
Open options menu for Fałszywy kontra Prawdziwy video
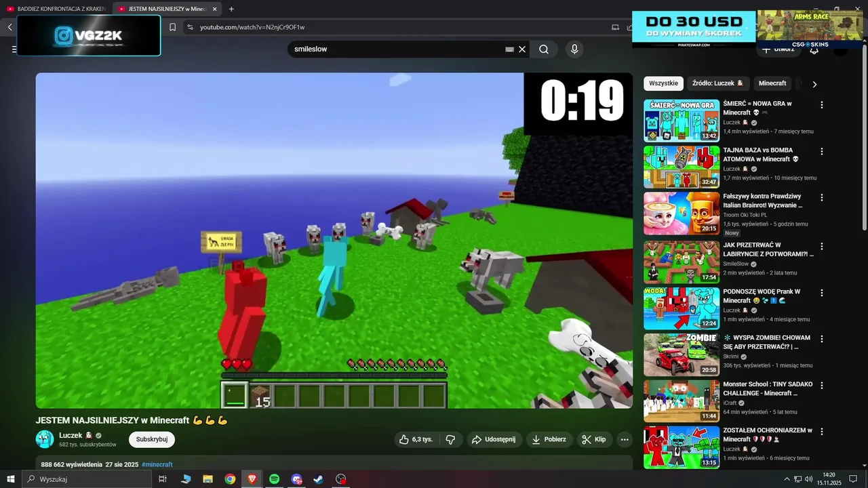pos(822,197)
